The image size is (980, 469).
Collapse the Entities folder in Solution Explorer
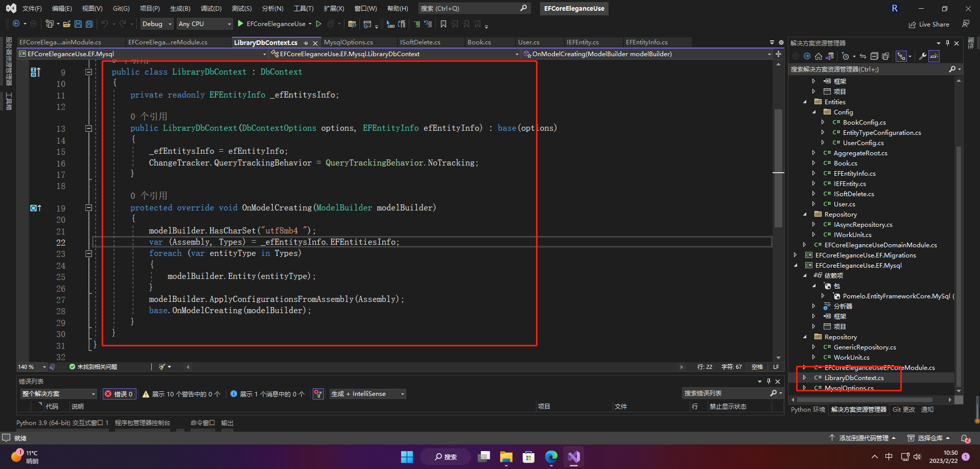[x=805, y=102]
